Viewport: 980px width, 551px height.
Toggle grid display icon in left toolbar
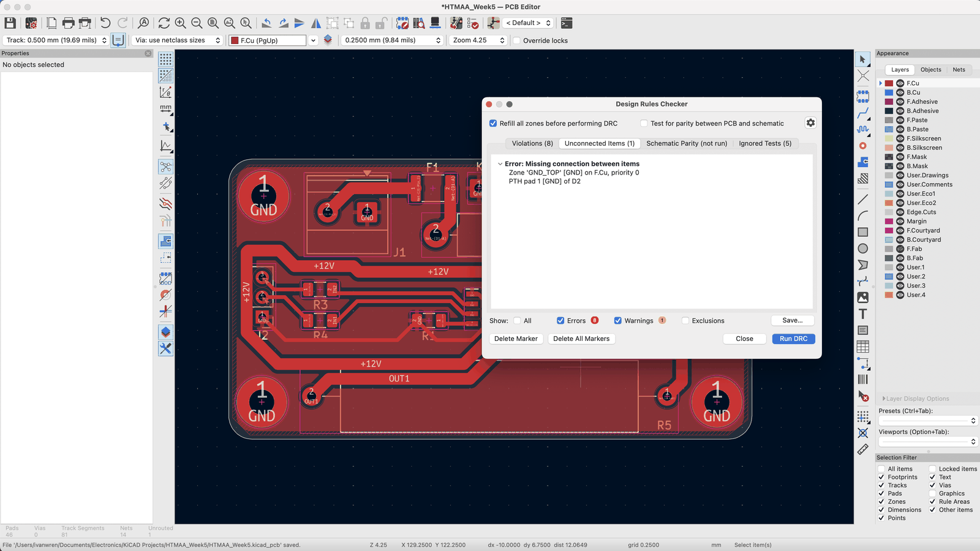165,59
